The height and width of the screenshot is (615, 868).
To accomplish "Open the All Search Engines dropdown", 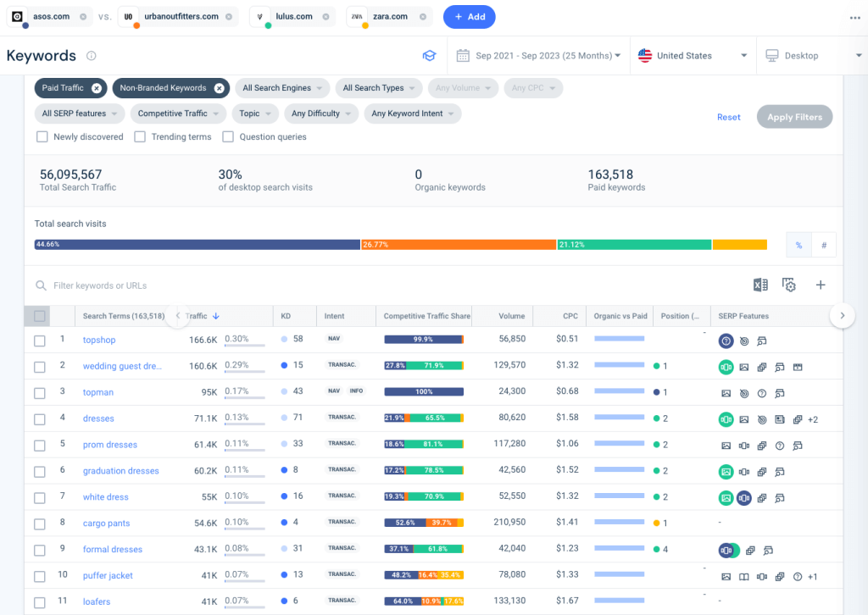I will click(282, 87).
